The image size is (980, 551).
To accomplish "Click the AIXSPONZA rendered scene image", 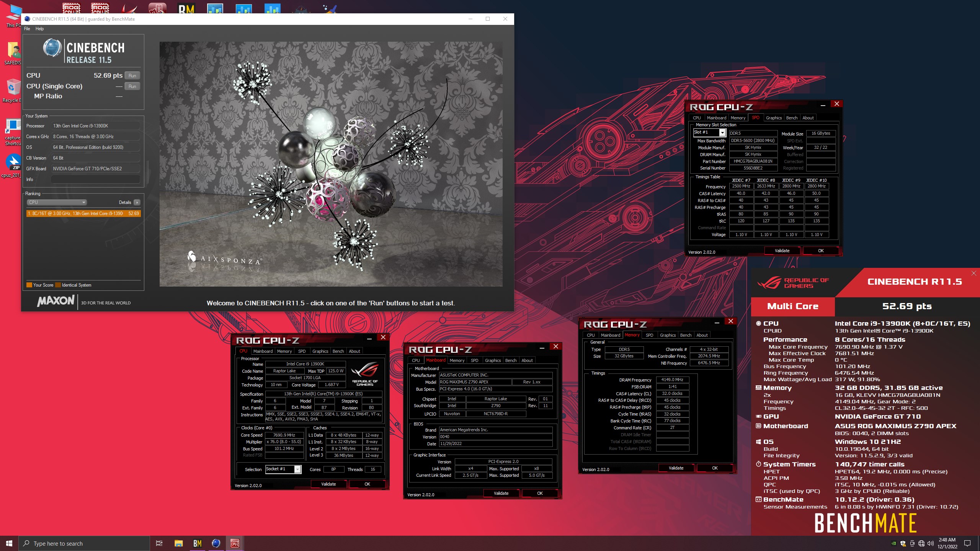I will click(x=331, y=164).
